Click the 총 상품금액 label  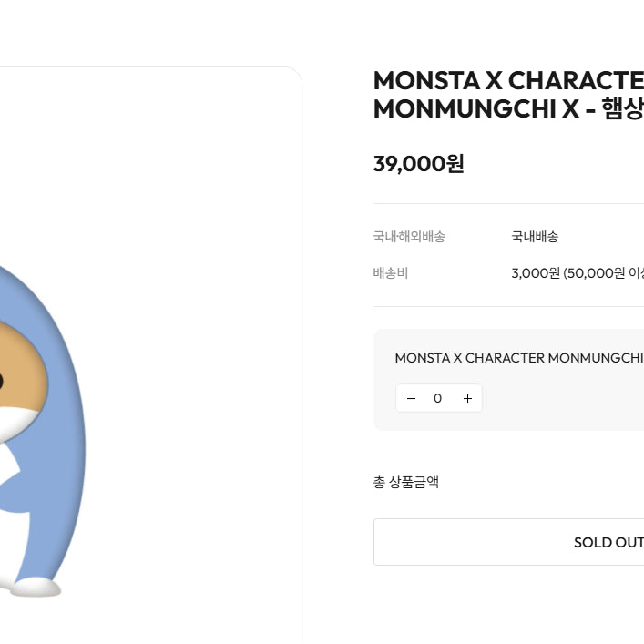pos(406,482)
